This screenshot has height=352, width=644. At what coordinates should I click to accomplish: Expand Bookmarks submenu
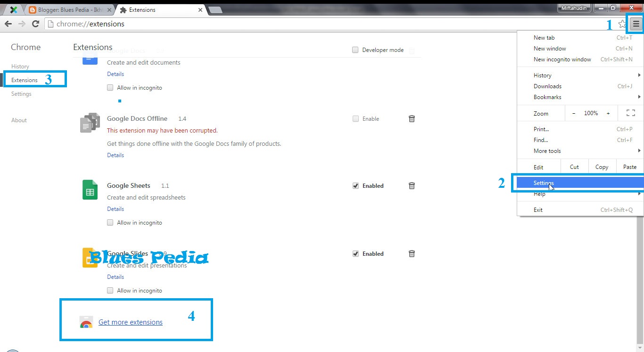pos(580,97)
